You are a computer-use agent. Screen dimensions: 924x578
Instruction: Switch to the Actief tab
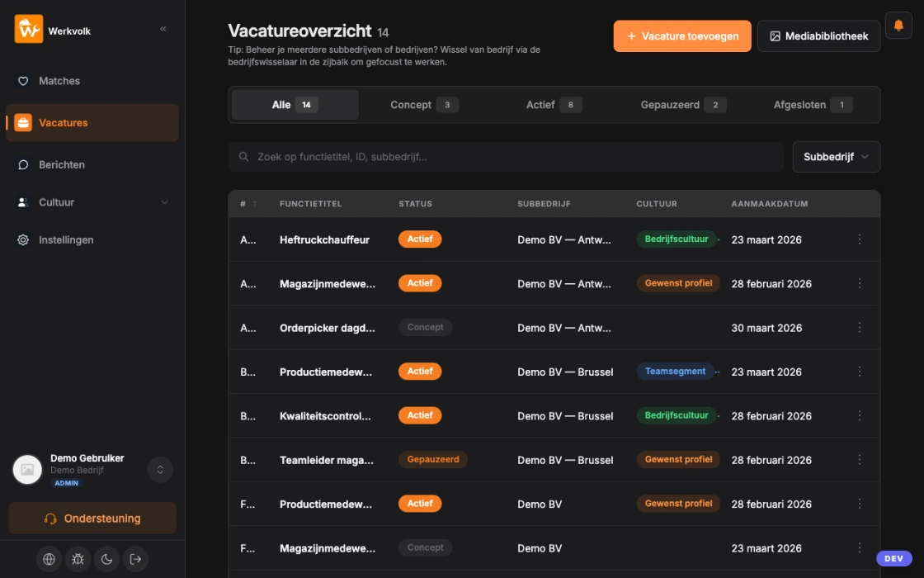553,104
